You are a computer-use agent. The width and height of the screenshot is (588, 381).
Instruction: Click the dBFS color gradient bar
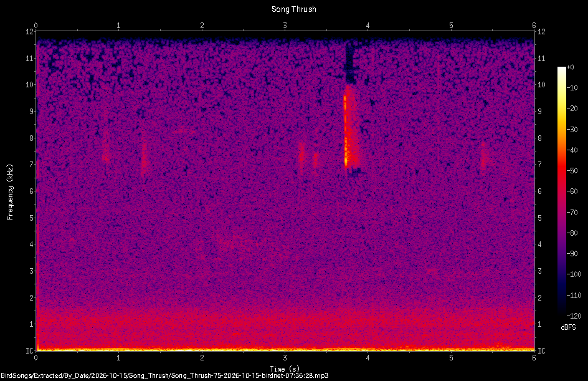tap(561, 191)
